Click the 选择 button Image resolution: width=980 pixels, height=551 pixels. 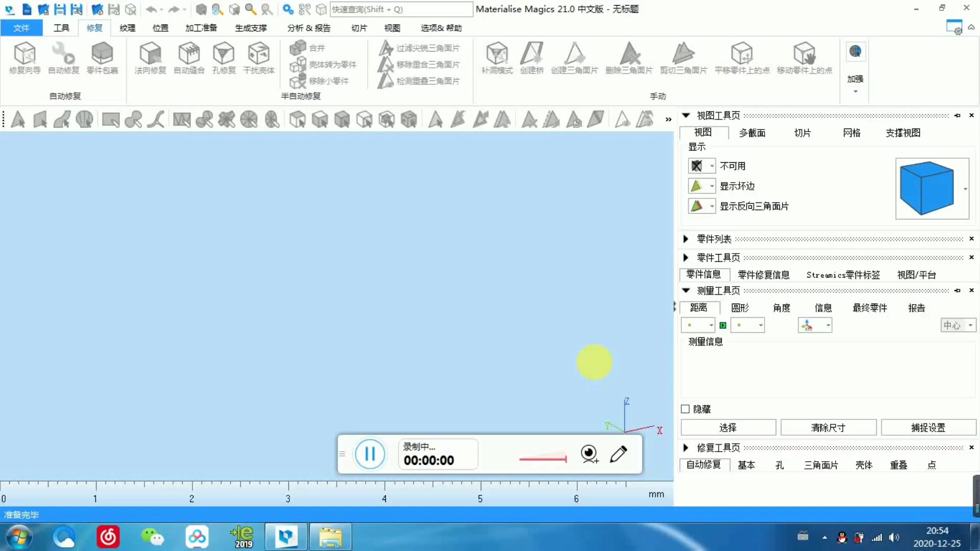point(728,428)
